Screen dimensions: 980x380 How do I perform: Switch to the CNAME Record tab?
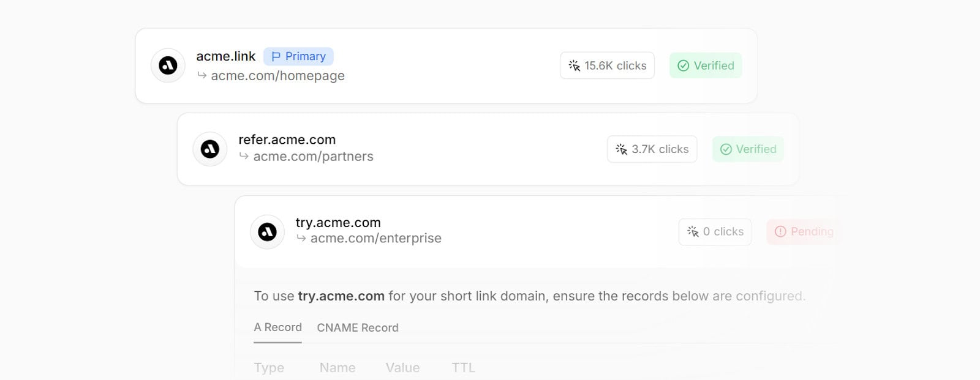point(358,327)
